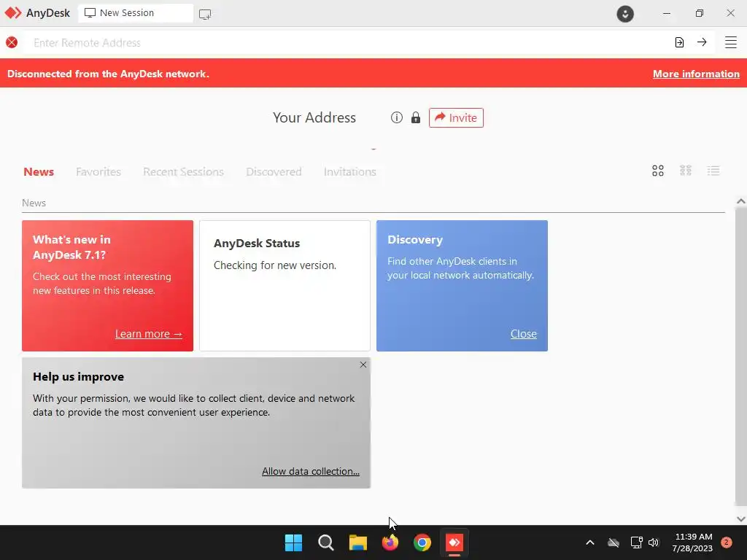Select the New Session tab
This screenshot has height=560, width=747.
click(x=136, y=13)
